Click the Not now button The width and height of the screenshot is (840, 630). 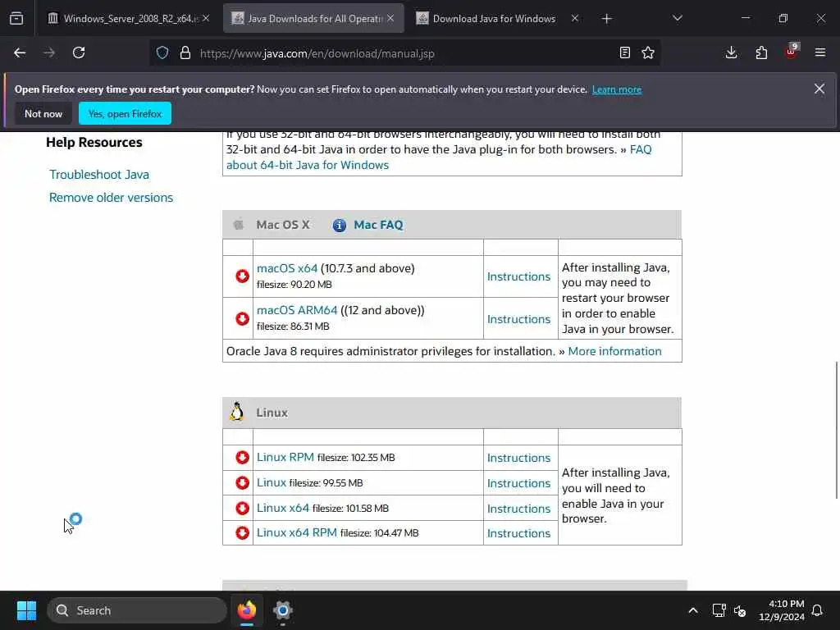[43, 113]
